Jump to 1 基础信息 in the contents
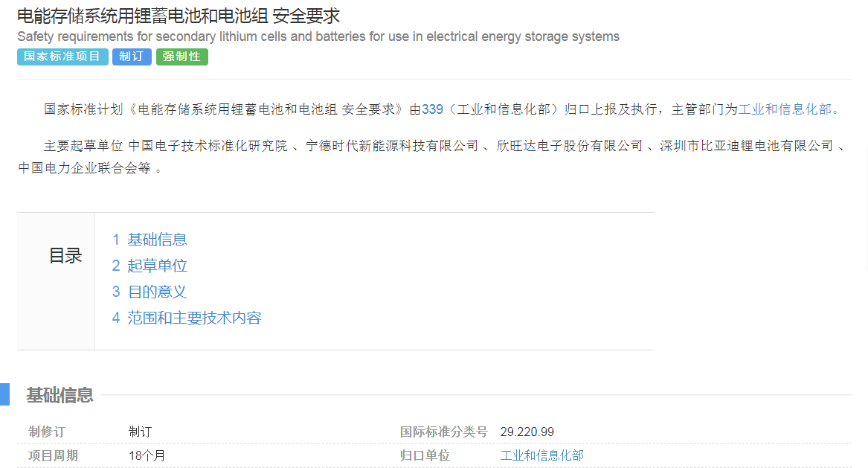Image resolution: width=868 pixels, height=468 pixels. [x=150, y=240]
